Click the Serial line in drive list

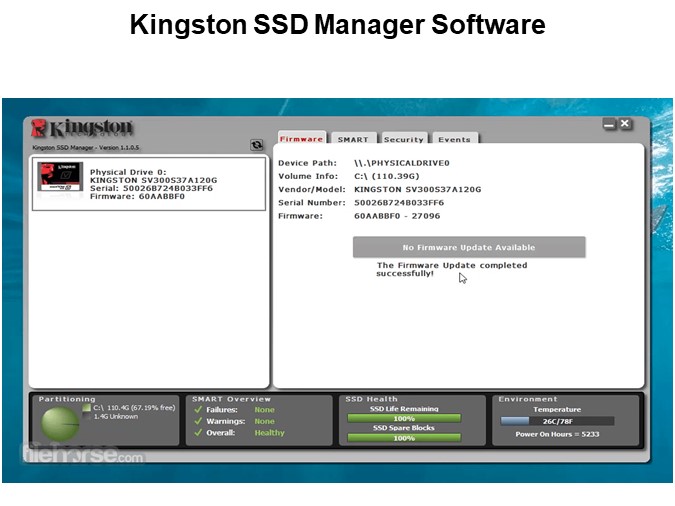coord(151,188)
